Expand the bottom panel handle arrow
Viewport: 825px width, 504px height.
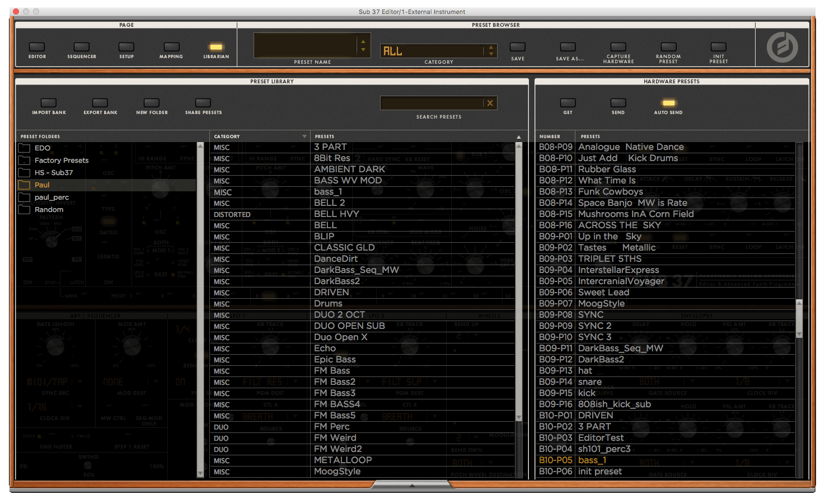point(412,485)
